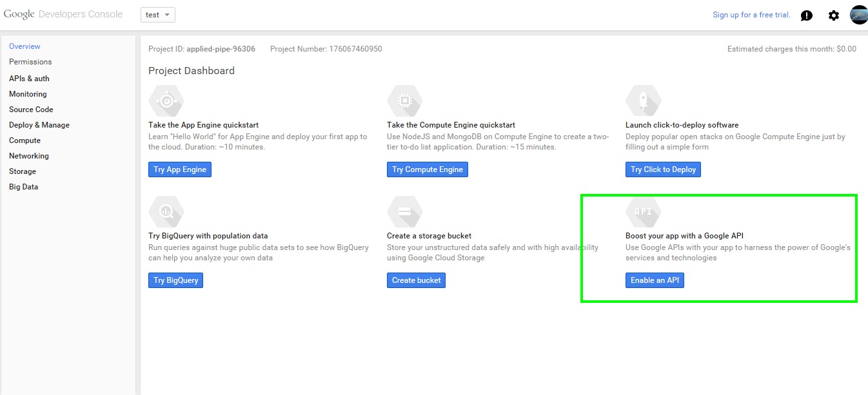Viewport: 868px width, 395px height.
Task: Open the feedback exclamation bubble icon
Action: tap(807, 15)
